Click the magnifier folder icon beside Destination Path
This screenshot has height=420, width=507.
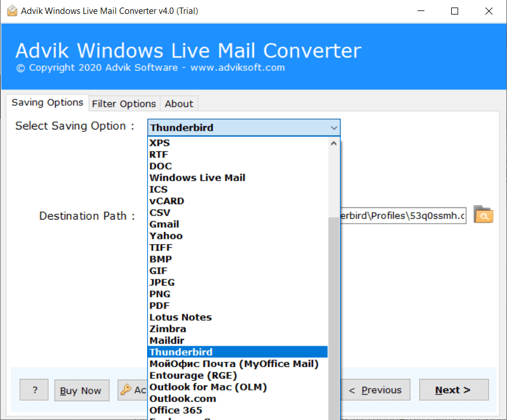coord(483,216)
